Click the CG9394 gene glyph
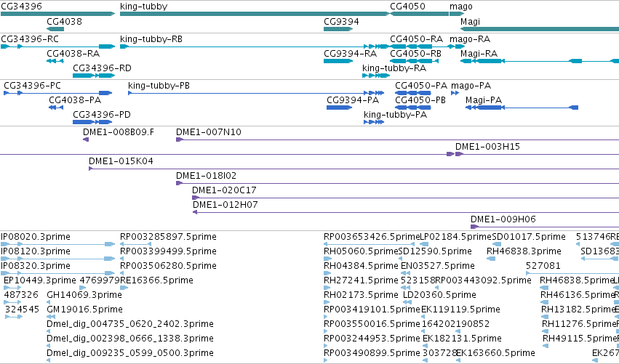The height and width of the screenshot is (364, 619). pos(338,29)
